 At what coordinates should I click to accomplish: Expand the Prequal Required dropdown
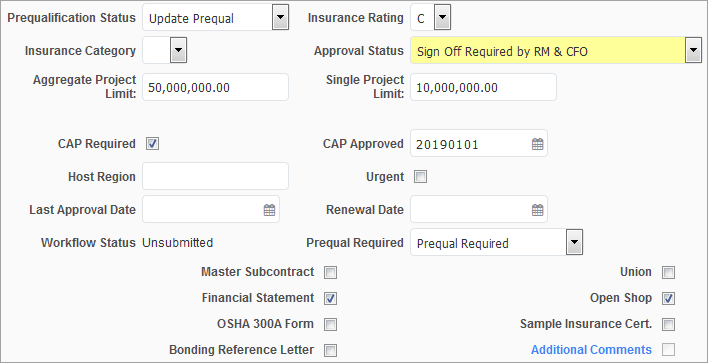tap(574, 242)
